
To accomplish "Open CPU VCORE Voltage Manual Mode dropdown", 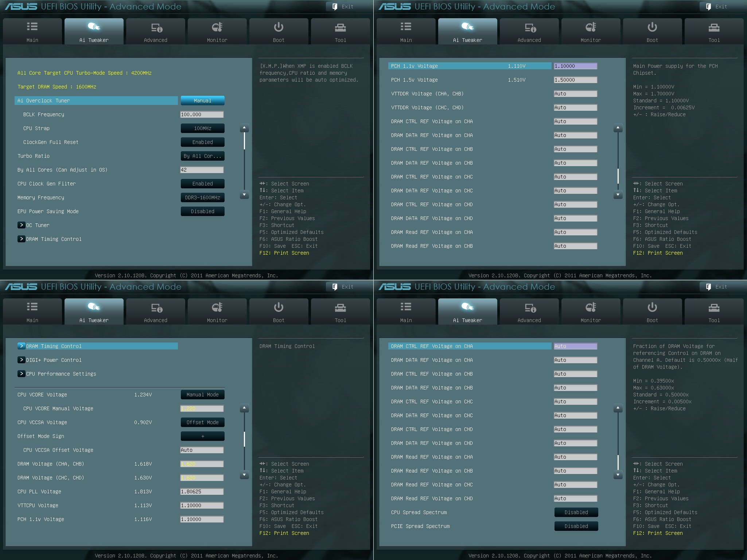I will (x=202, y=395).
